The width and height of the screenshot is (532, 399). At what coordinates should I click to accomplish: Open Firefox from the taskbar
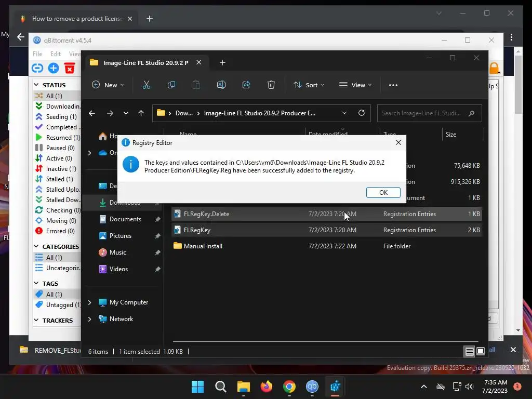pyautogui.click(x=267, y=387)
